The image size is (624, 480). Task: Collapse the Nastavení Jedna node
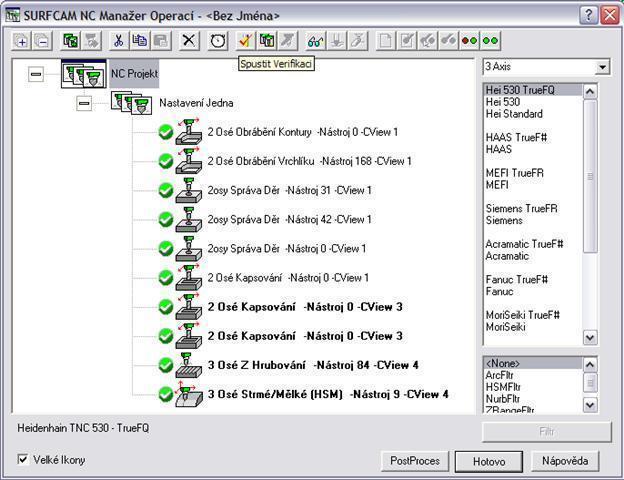[84, 103]
